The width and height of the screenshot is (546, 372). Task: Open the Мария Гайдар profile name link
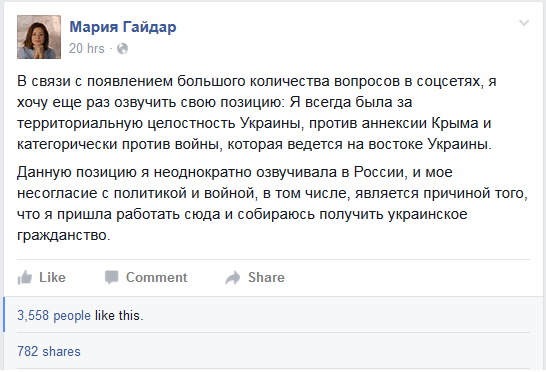pos(123,27)
